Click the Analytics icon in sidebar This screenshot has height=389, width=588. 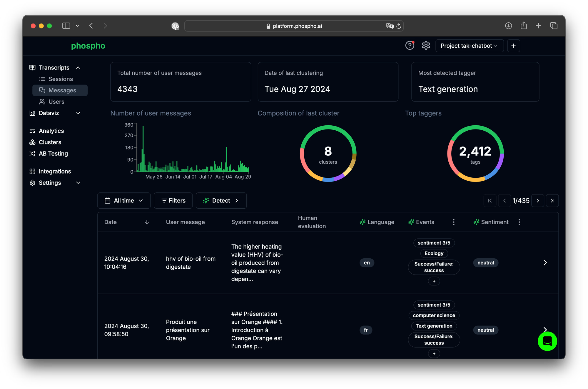coord(32,131)
